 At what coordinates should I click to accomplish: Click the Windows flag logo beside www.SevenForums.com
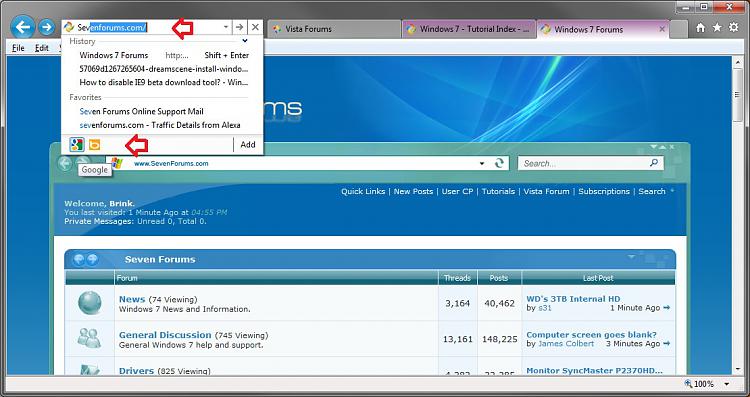pos(116,163)
